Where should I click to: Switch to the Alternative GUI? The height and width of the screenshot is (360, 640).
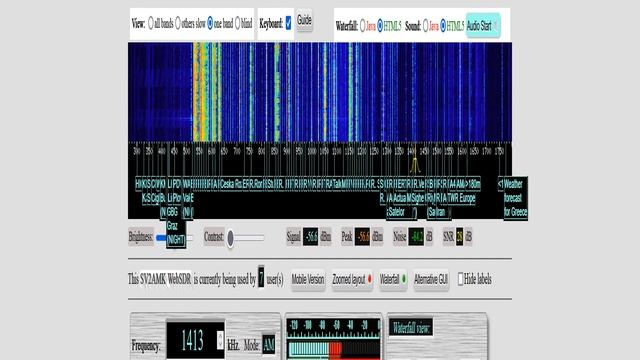[431, 280]
